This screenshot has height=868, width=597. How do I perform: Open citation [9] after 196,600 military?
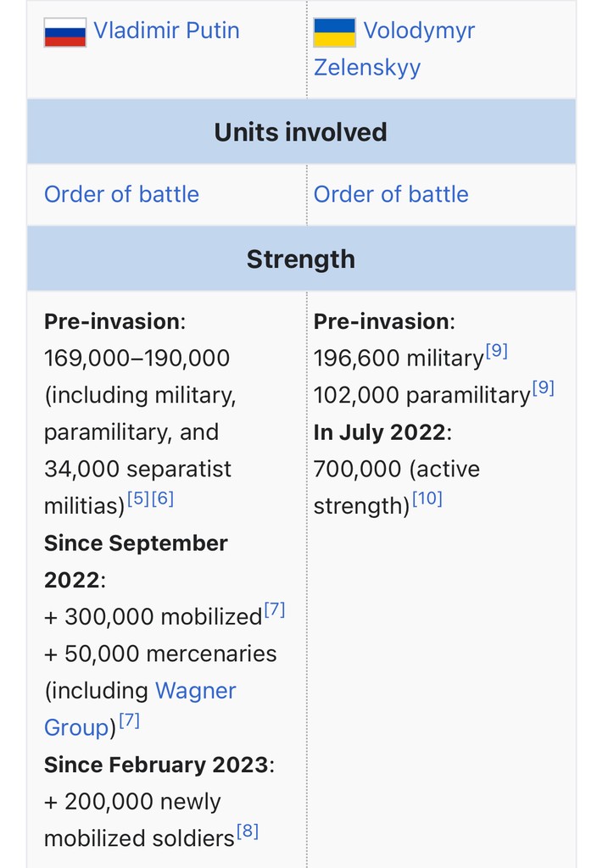coord(496,351)
